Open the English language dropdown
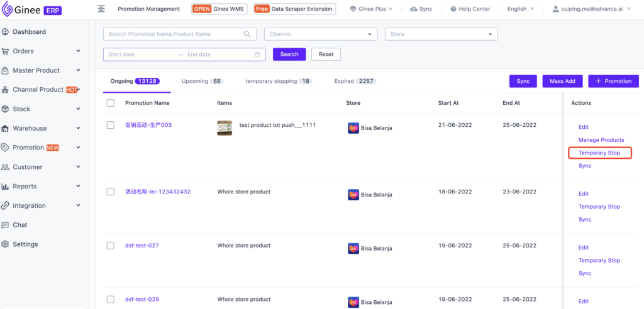The height and width of the screenshot is (309, 644). [521, 9]
